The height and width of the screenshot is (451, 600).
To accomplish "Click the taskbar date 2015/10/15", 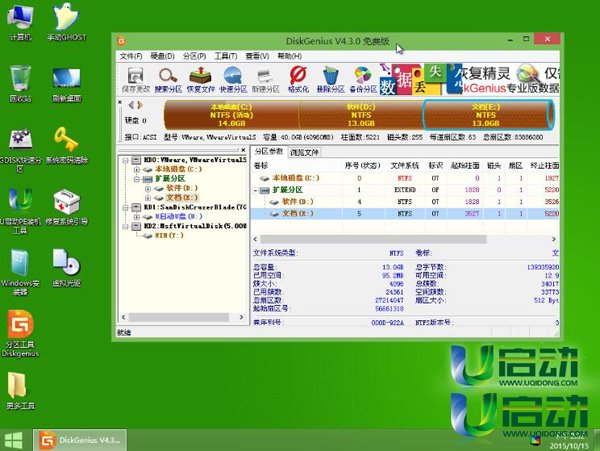I will (x=569, y=446).
